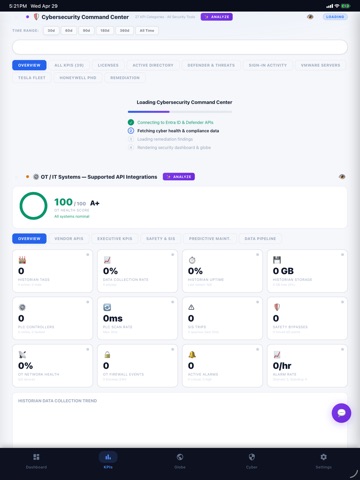Click Analyze for OT / IT Systems
Viewport: 360px width, 480px height.
pyautogui.click(x=179, y=177)
